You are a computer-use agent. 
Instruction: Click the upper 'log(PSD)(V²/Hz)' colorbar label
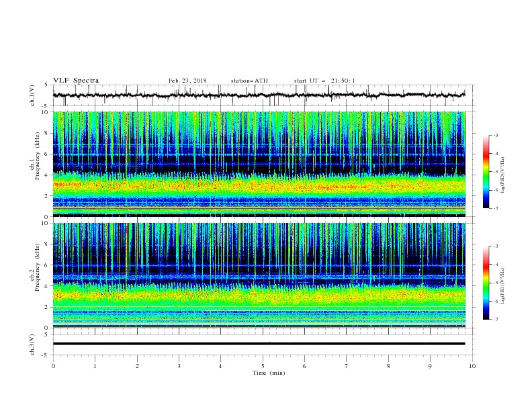coord(503,175)
